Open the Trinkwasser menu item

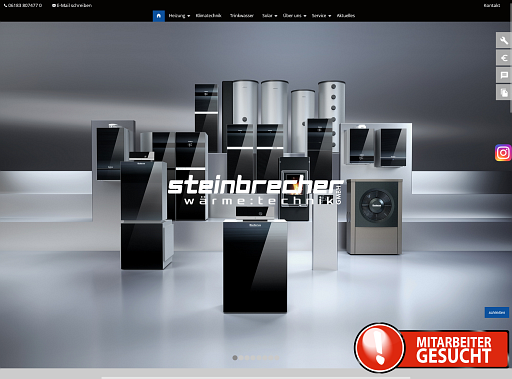[x=242, y=16]
